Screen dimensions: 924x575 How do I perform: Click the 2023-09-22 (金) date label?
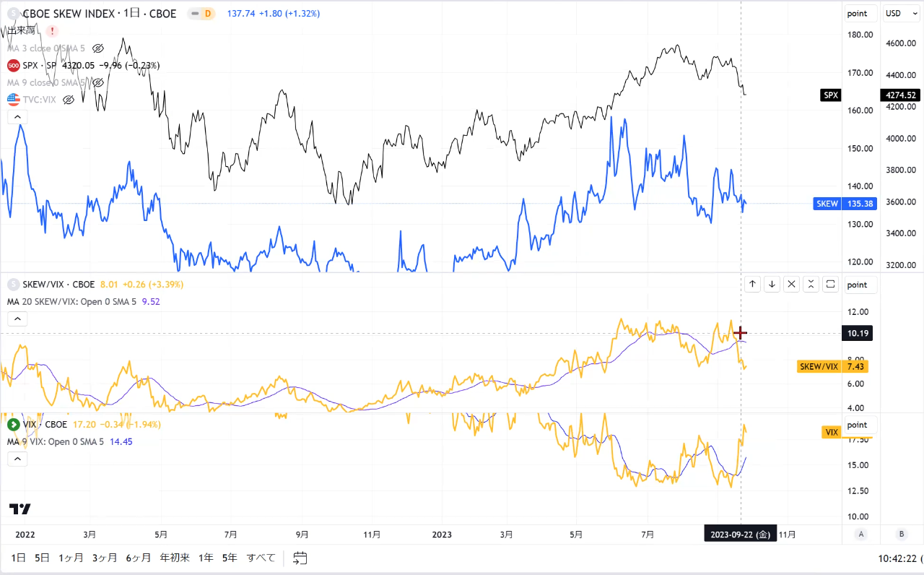[x=740, y=535]
